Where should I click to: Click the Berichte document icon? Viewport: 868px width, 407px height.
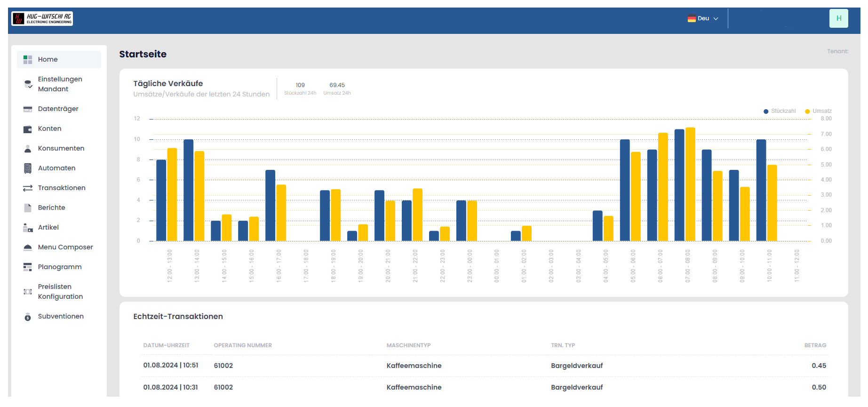pos(28,208)
